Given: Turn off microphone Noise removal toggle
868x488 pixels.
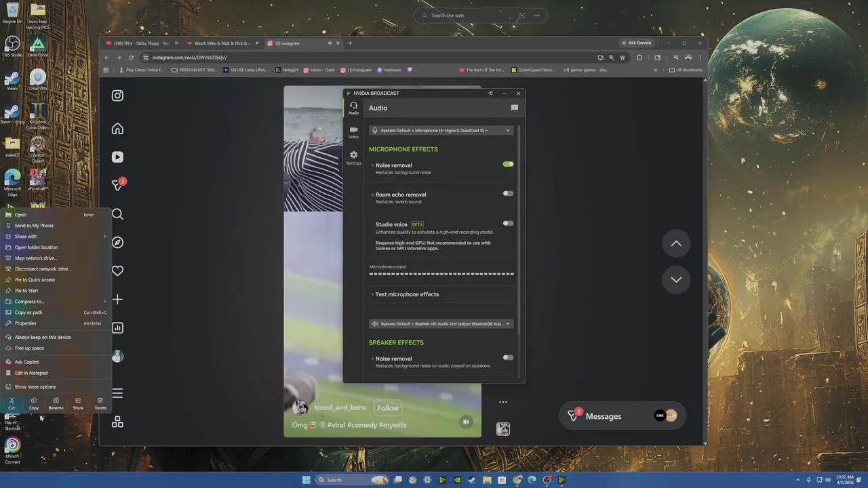Looking at the screenshot, I should click(x=508, y=164).
